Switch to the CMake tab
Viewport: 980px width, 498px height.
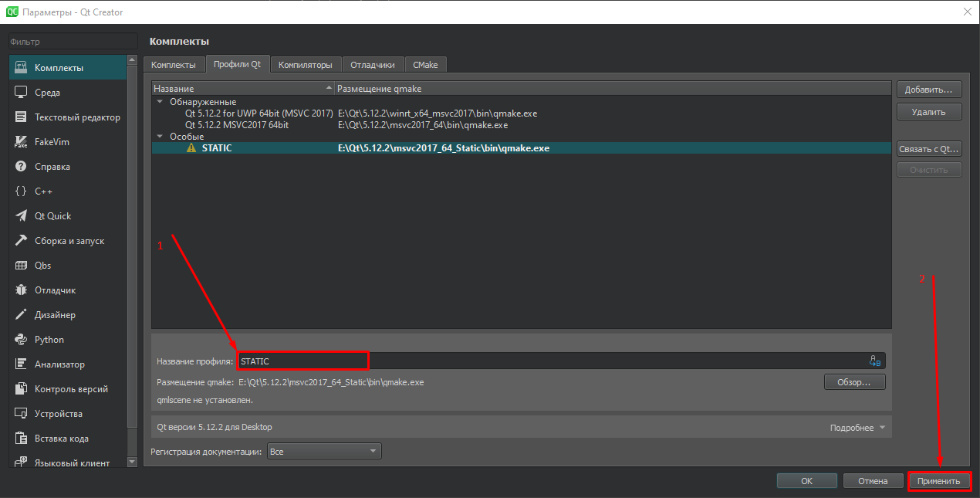pyautogui.click(x=425, y=65)
